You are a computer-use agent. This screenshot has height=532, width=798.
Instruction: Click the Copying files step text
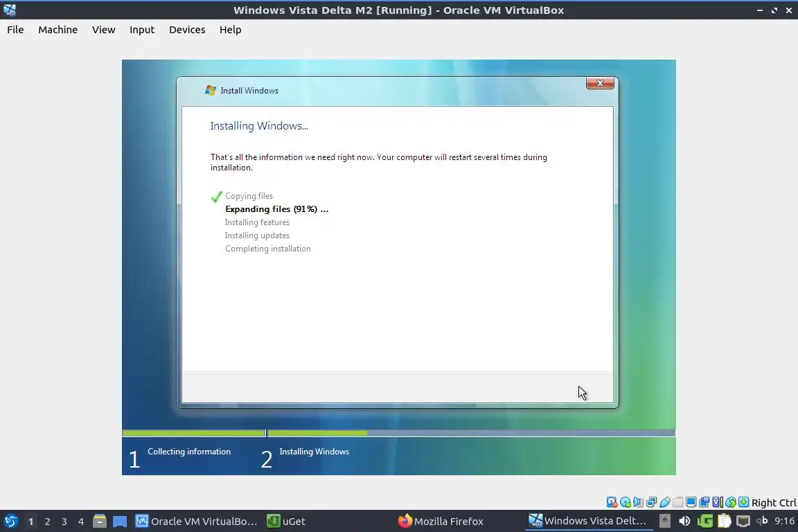tap(249, 196)
